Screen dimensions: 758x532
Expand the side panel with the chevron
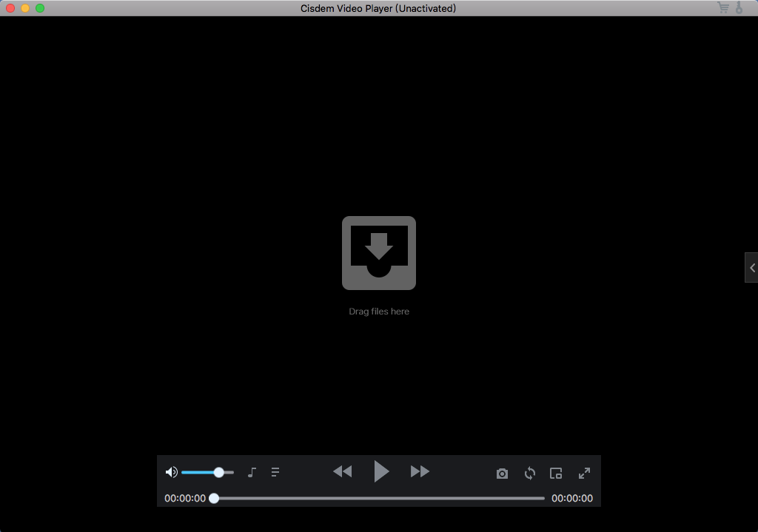click(751, 268)
